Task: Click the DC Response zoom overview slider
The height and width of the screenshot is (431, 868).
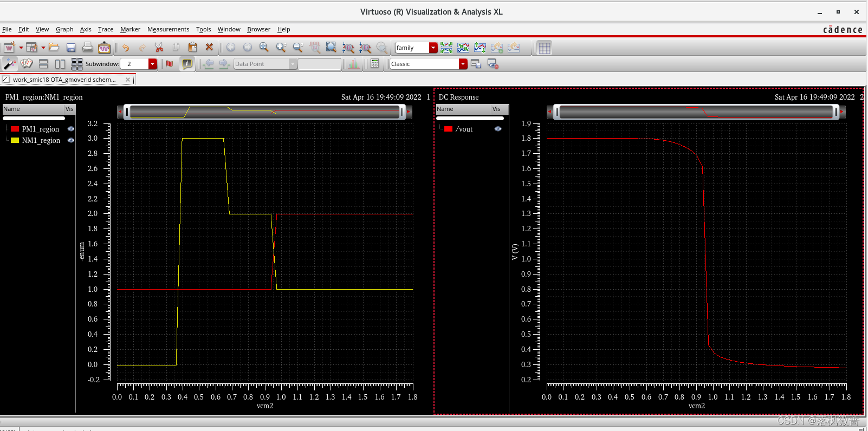Action: [x=696, y=112]
